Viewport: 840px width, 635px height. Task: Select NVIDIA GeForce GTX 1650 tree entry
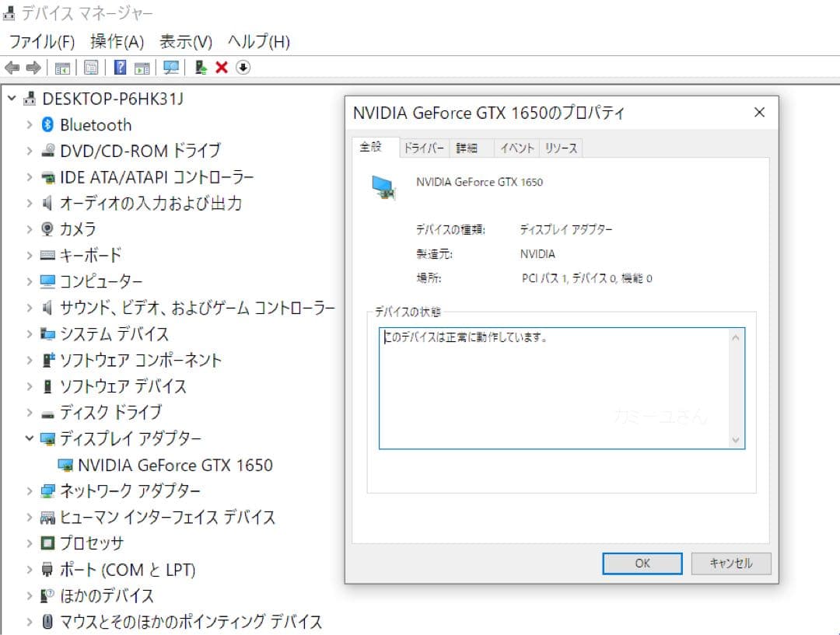point(175,466)
